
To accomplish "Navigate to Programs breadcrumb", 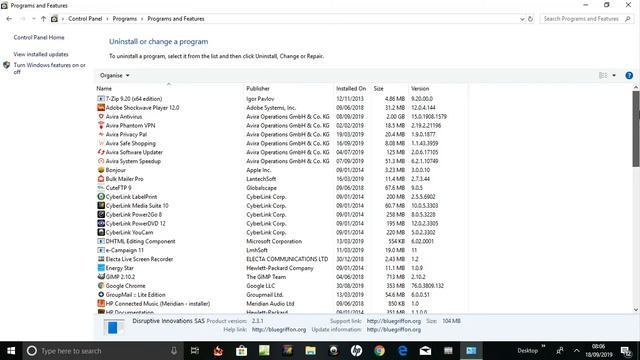I will pos(124,19).
